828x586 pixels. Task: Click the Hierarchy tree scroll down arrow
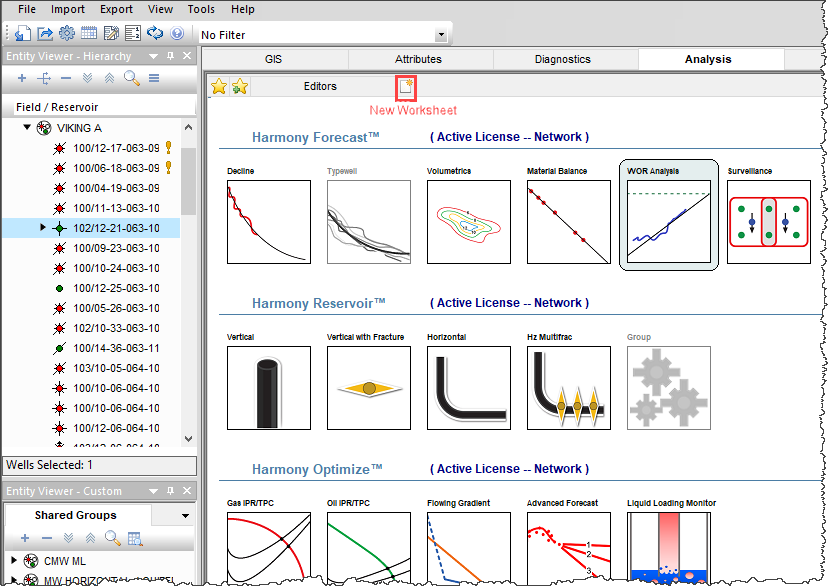point(188,439)
